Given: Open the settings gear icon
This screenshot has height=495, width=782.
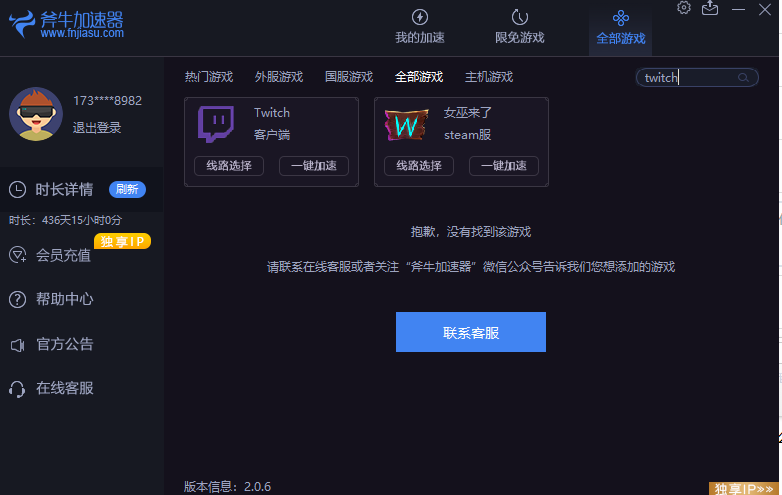Looking at the screenshot, I should click(x=684, y=8).
